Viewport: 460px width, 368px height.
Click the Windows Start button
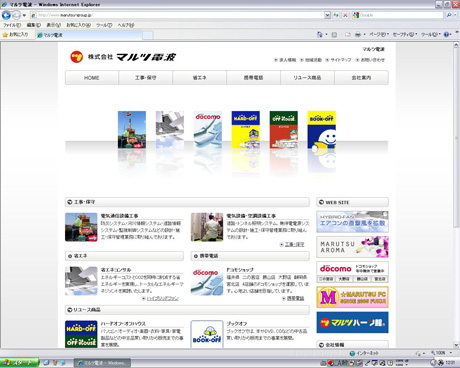[x=19, y=363]
